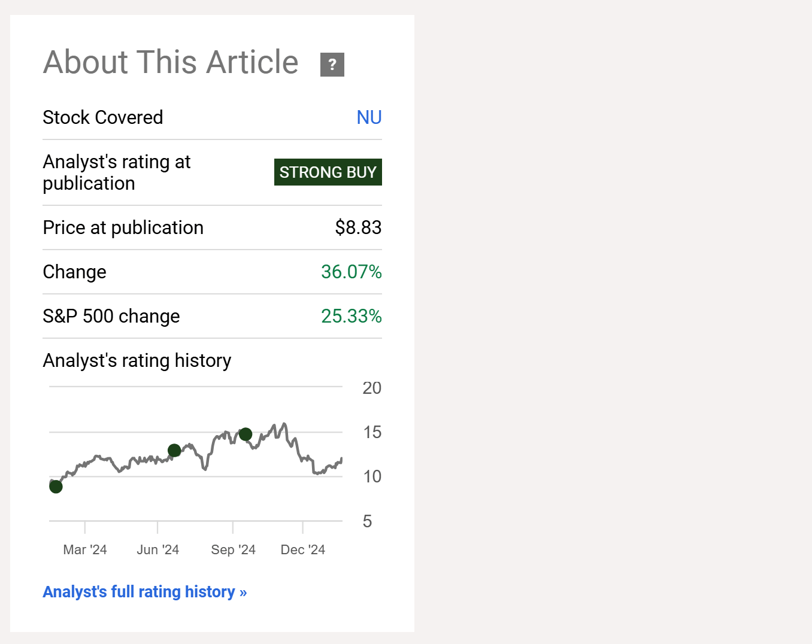Select the first green rating marker on chart
812x644 pixels.
(x=55, y=487)
